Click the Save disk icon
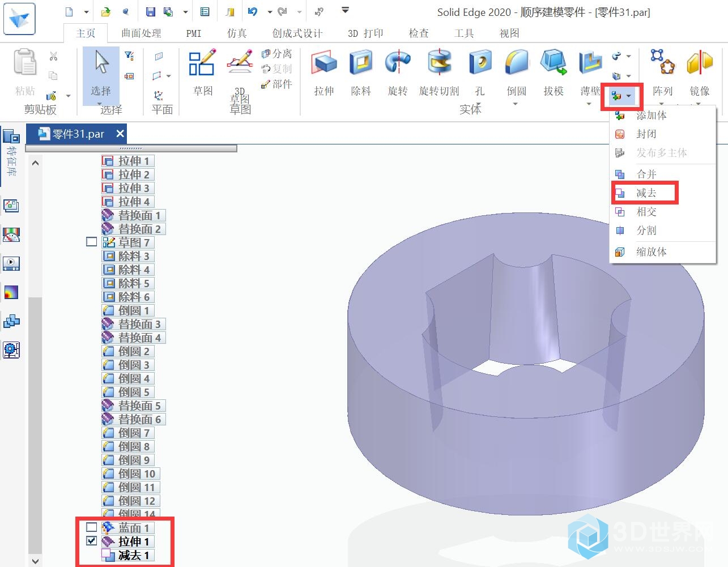This screenshot has height=567, width=728. coord(150,12)
